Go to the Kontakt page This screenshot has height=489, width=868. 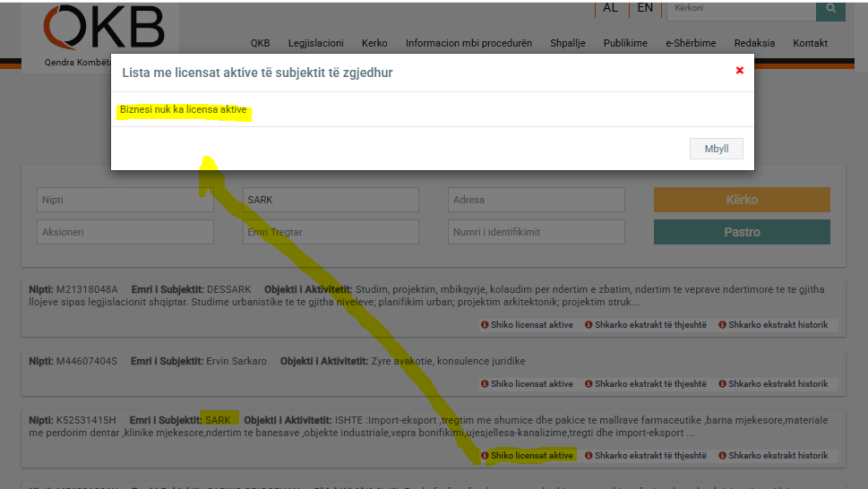(810, 43)
